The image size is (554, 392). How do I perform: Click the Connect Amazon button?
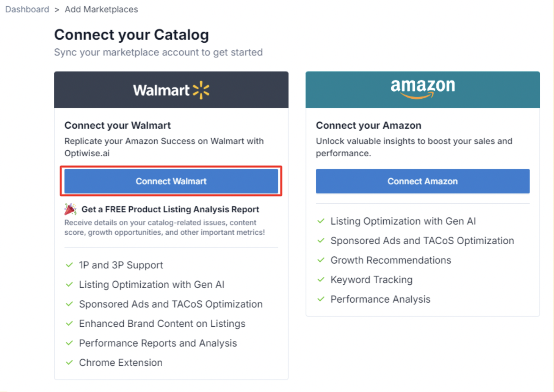[422, 181]
